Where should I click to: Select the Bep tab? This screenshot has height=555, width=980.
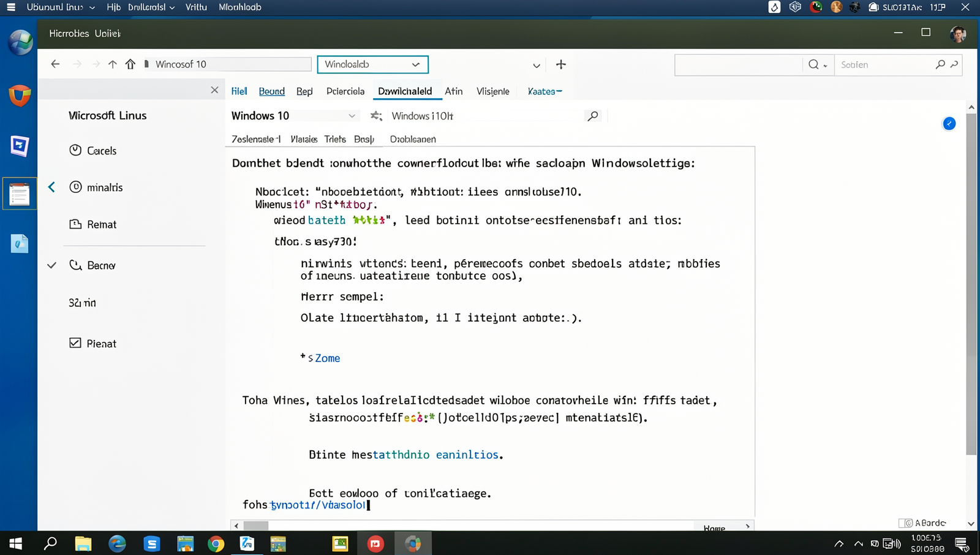(x=304, y=91)
